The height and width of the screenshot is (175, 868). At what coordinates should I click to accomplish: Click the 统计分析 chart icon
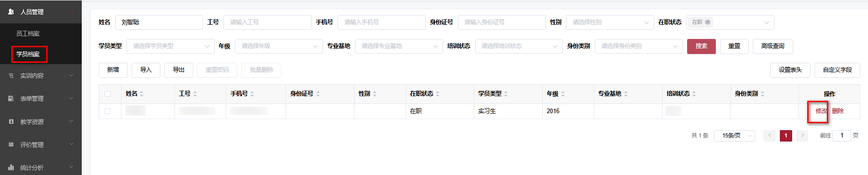11,167
